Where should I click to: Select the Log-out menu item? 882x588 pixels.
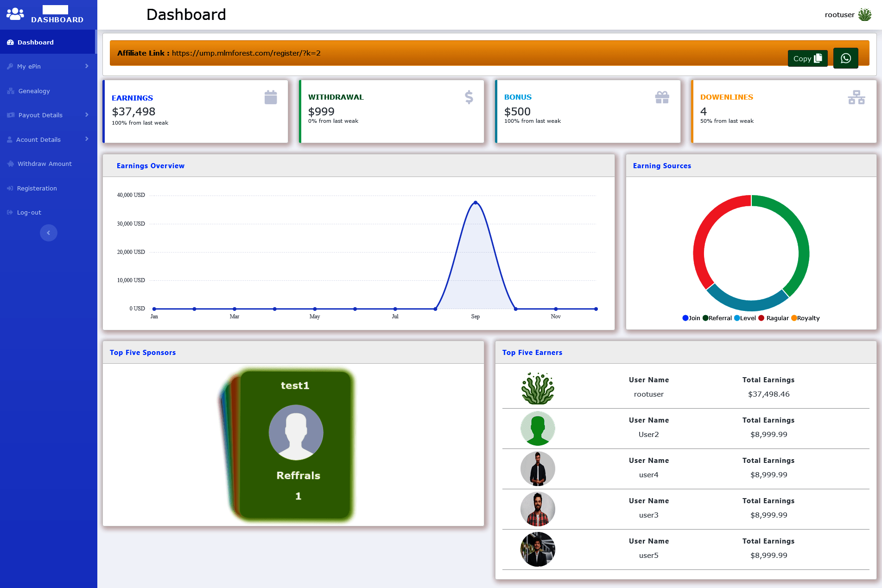click(x=48, y=212)
